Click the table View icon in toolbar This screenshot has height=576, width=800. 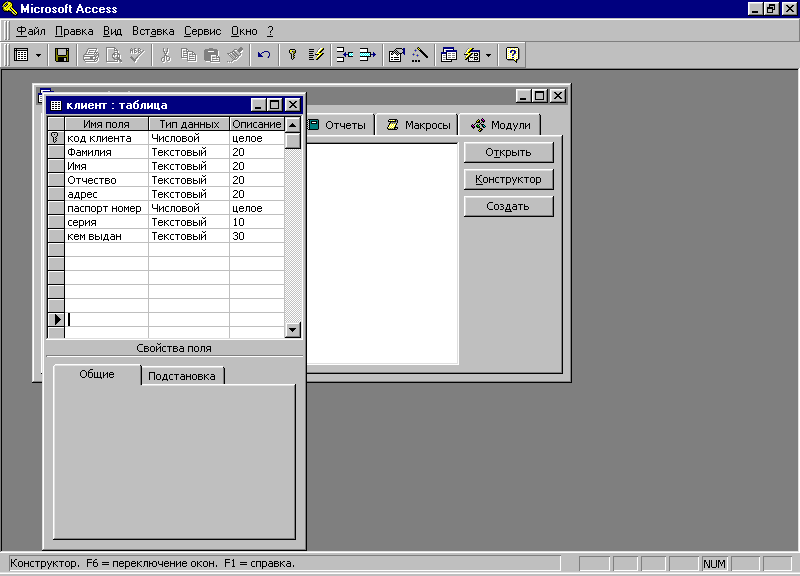pos(21,55)
